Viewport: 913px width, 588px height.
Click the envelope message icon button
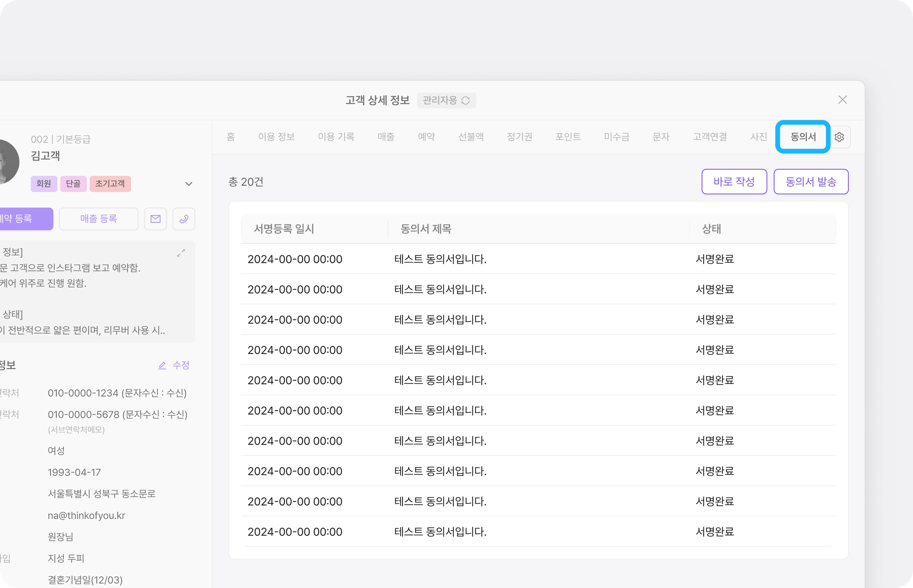pos(155,219)
